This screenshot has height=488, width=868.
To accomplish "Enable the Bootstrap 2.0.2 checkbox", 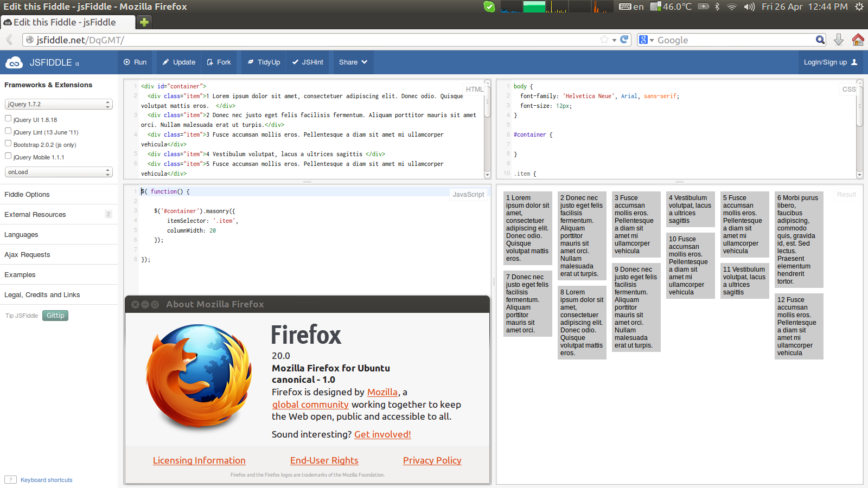I will coord(8,143).
